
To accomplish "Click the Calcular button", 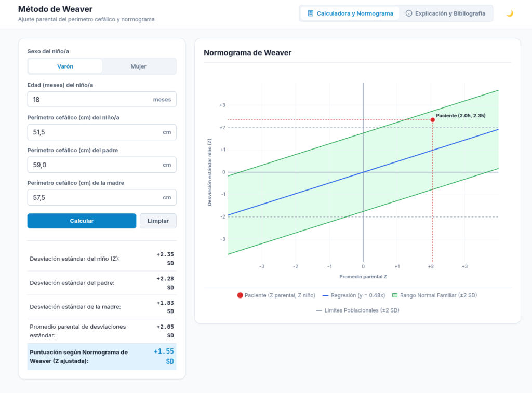I will click(82, 221).
